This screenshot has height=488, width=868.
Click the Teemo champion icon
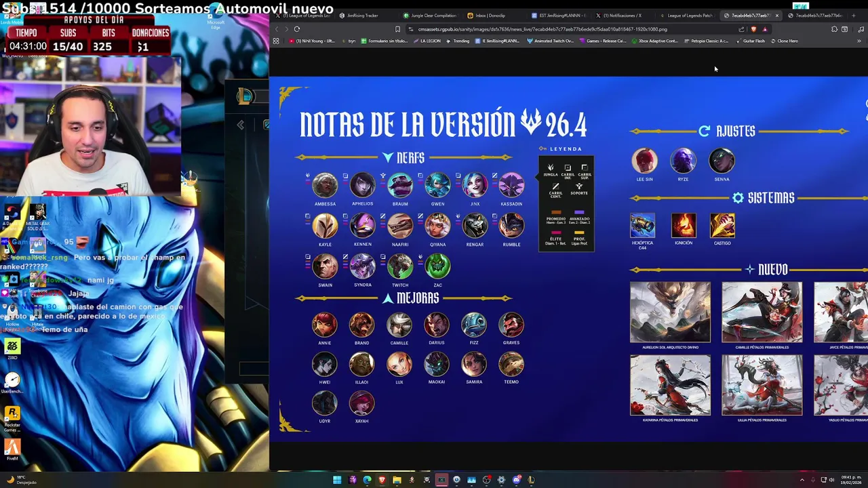[x=511, y=364]
